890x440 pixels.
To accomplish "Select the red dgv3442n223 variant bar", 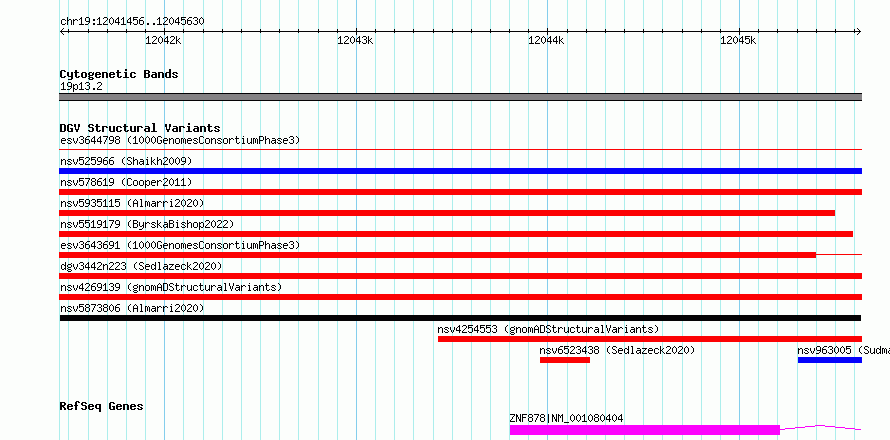I will tap(460, 276).
